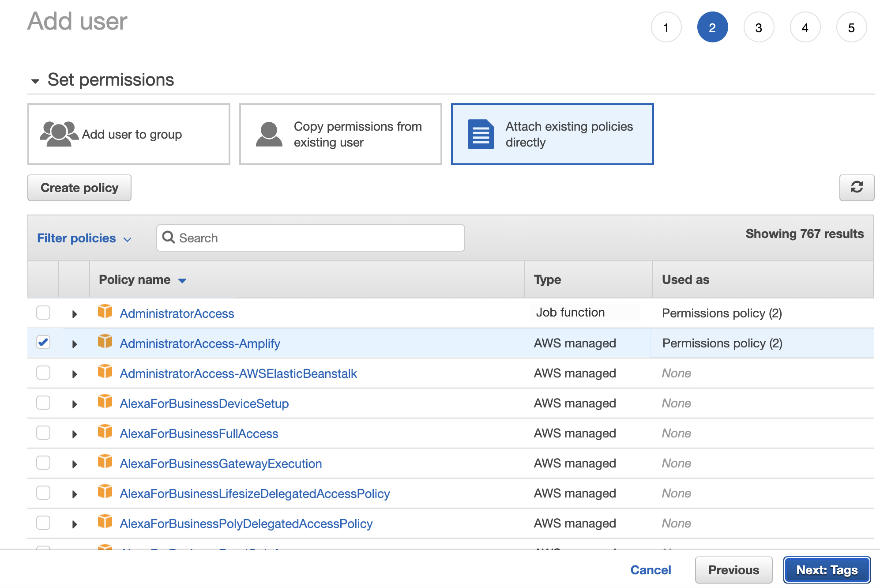Screen dimensions: 880x588
Task: Click into the policy Search field
Action: click(x=318, y=238)
